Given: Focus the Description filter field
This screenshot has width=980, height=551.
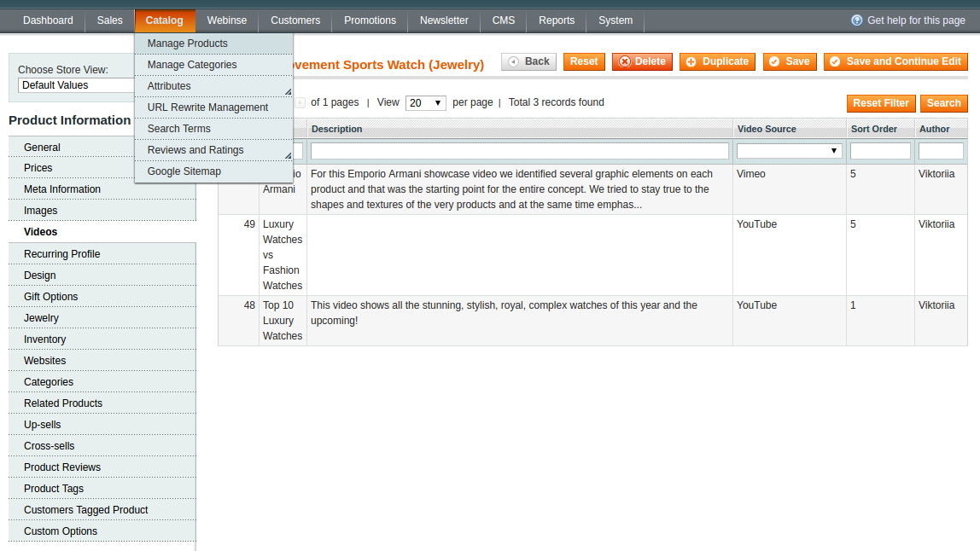Looking at the screenshot, I should pyautogui.click(x=519, y=151).
